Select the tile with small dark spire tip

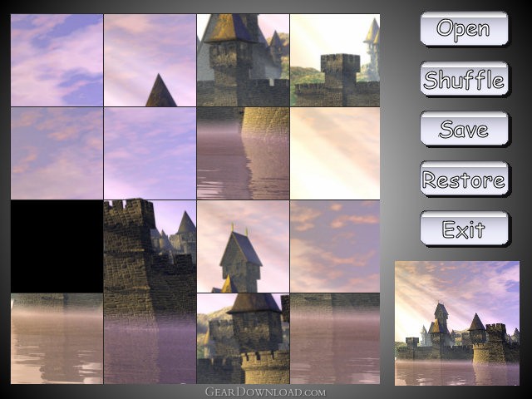click(x=150, y=60)
